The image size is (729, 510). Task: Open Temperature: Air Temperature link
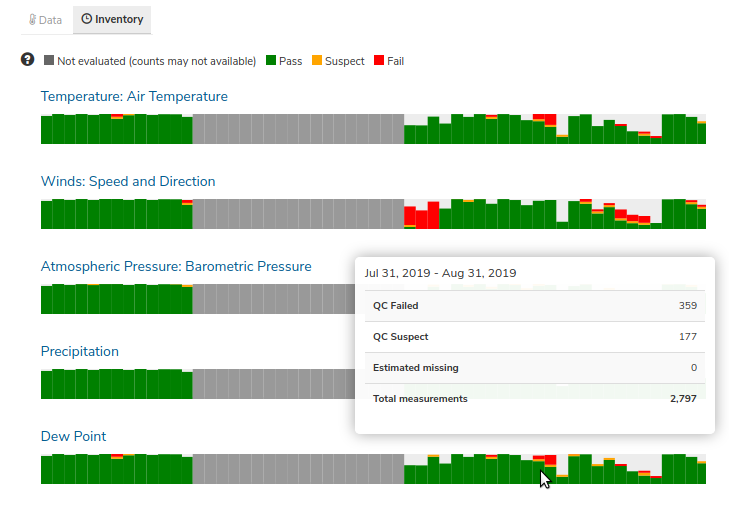[134, 96]
